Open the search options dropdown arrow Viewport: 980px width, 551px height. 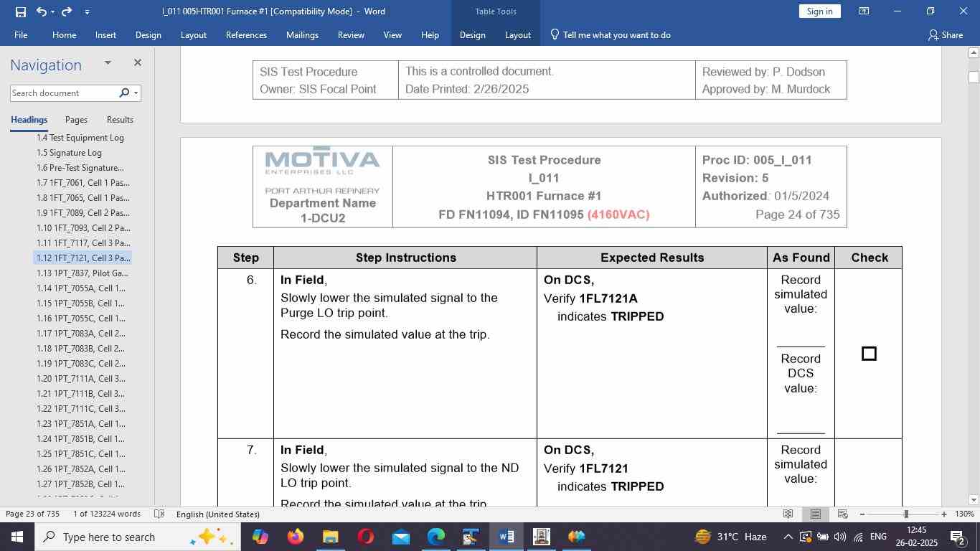(x=136, y=93)
